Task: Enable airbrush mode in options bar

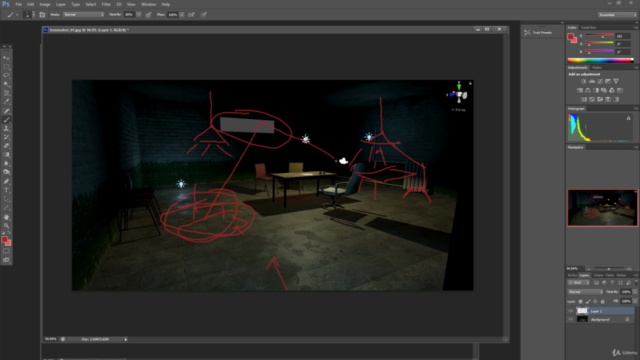Action: pyautogui.click(x=191, y=15)
